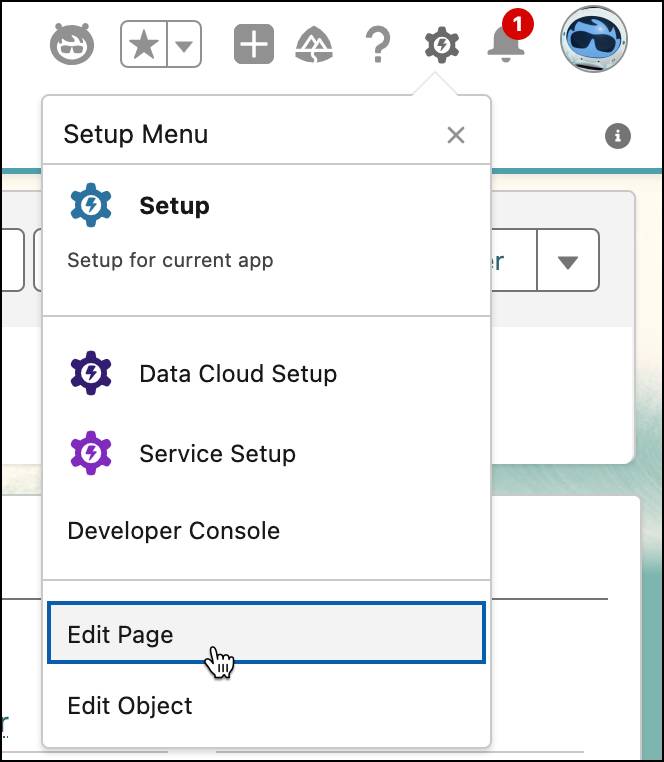The height and width of the screenshot is (762, 664).
Task: Click the Trailhead mountain icon
Action: pos(314,45)
